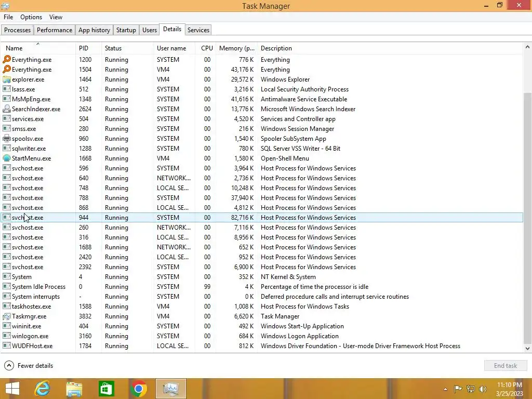Open the Options menu
Viewport: 532px width, 399px height.
[31, 17]
